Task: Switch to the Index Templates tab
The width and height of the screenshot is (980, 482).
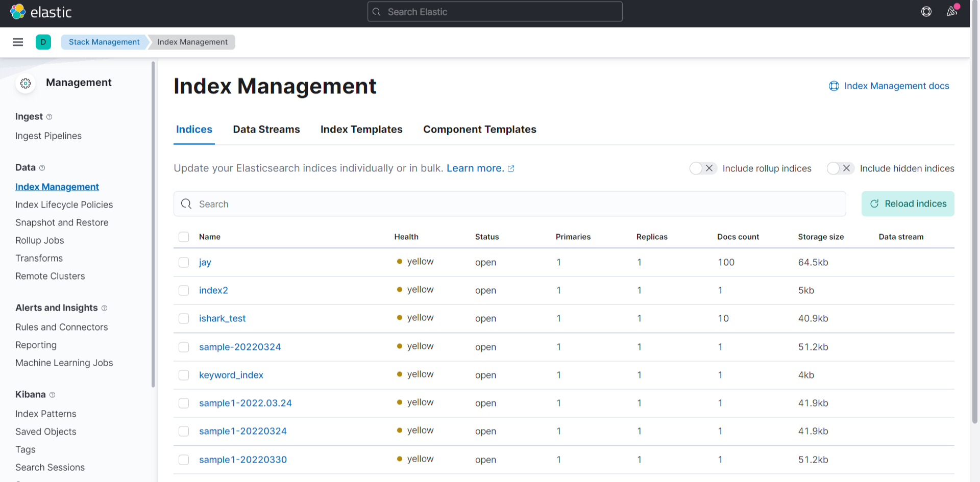Action: [x=361, y=130]
